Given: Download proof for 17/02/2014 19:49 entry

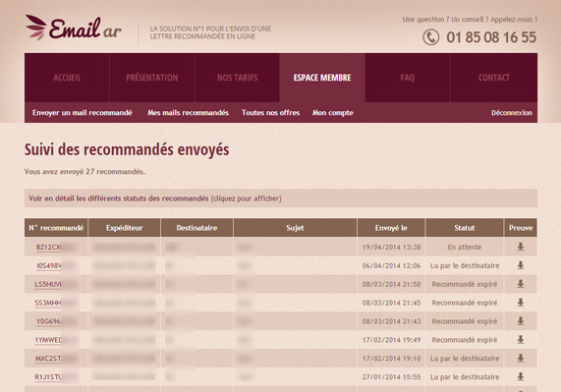Looking at the screenshot, I should [521, 340].
